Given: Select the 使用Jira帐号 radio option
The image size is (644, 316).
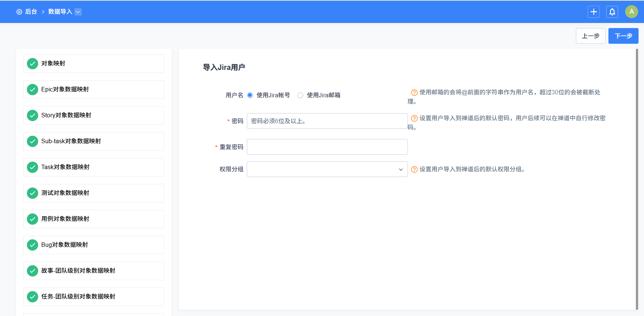Looking at the screenshot, I should pos(250,95).
